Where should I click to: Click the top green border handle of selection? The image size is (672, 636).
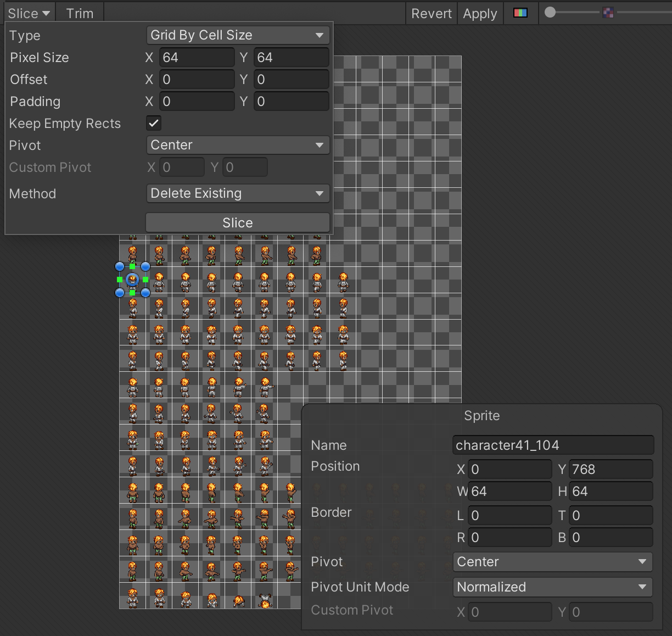click(132, 266)
